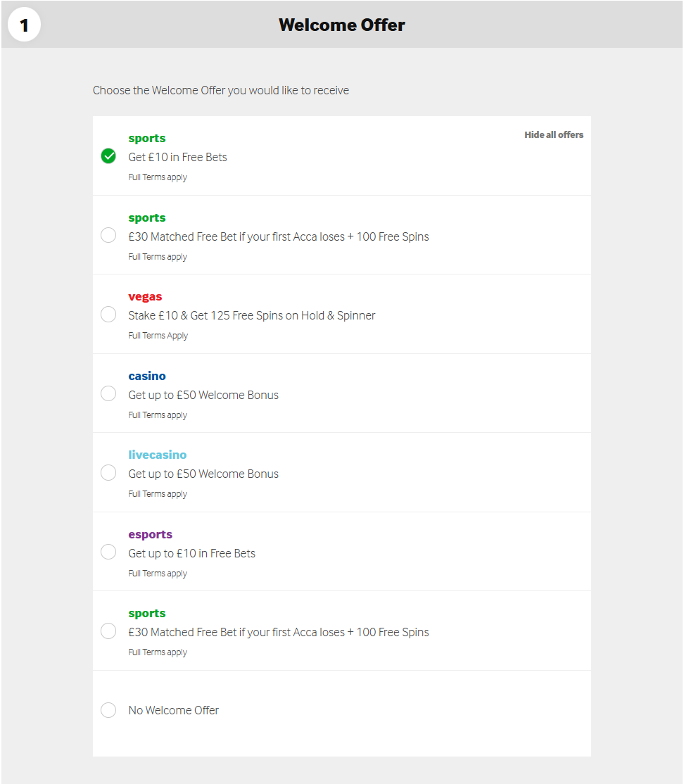Open Full Terms under Get £10 in Free Bets
This screenshot has width=684, height=784.
click(x=158, y=177)
